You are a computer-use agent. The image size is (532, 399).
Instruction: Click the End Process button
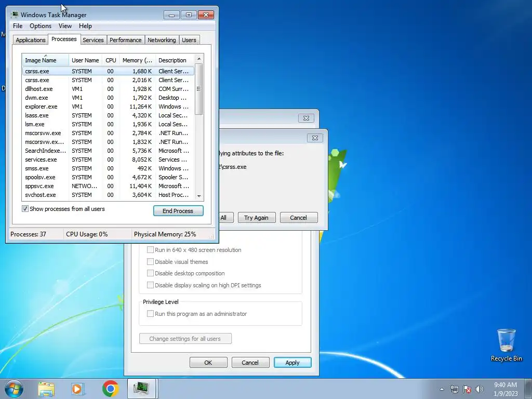coord(178,211)
